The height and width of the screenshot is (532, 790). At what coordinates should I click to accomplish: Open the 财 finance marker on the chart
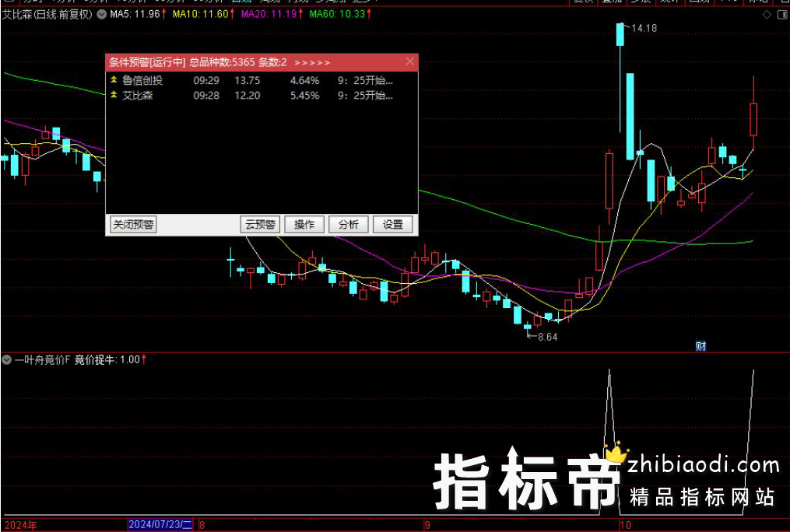coord(700,346)
